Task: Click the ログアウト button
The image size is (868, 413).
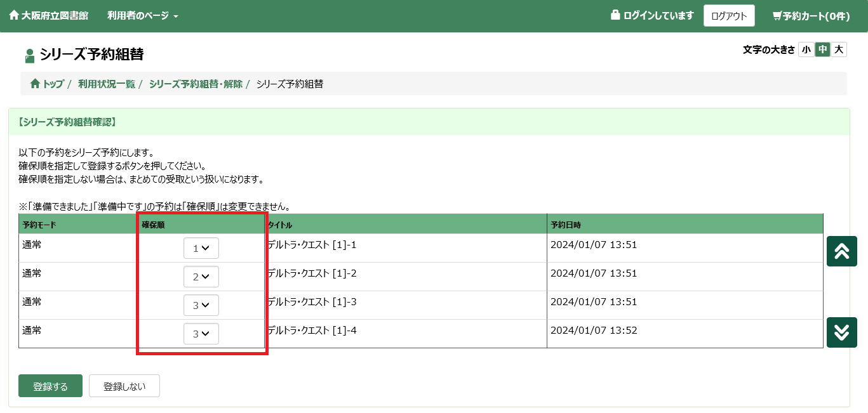Action: (x=729, y=16)
